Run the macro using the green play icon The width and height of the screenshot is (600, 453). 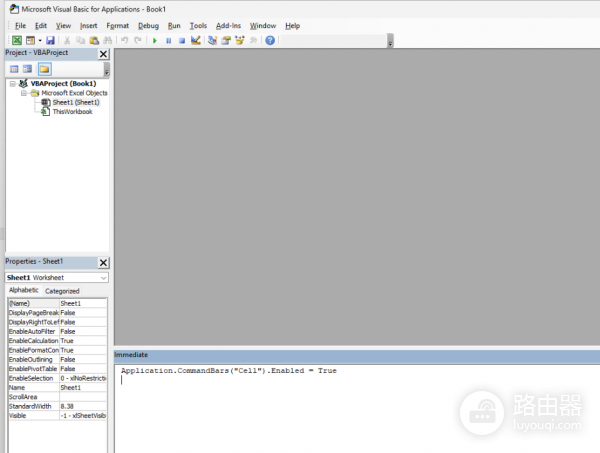(x=154, y=40)
